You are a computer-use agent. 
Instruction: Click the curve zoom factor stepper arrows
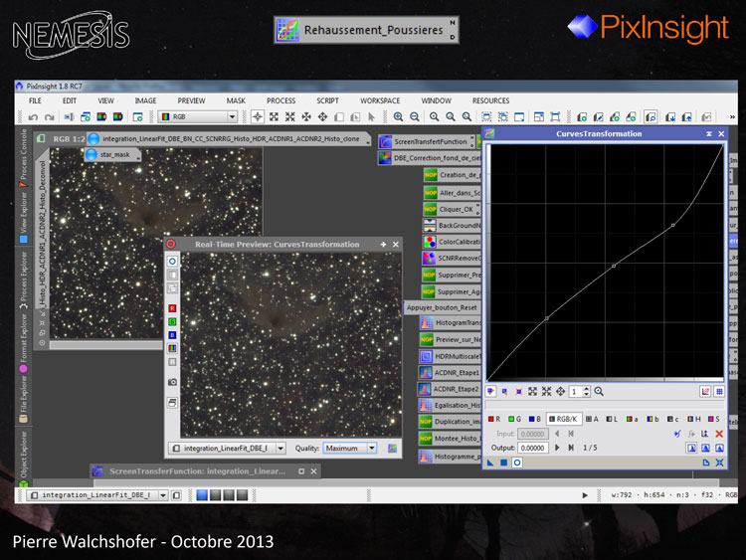pyautogui.click(x=586, y=392)
